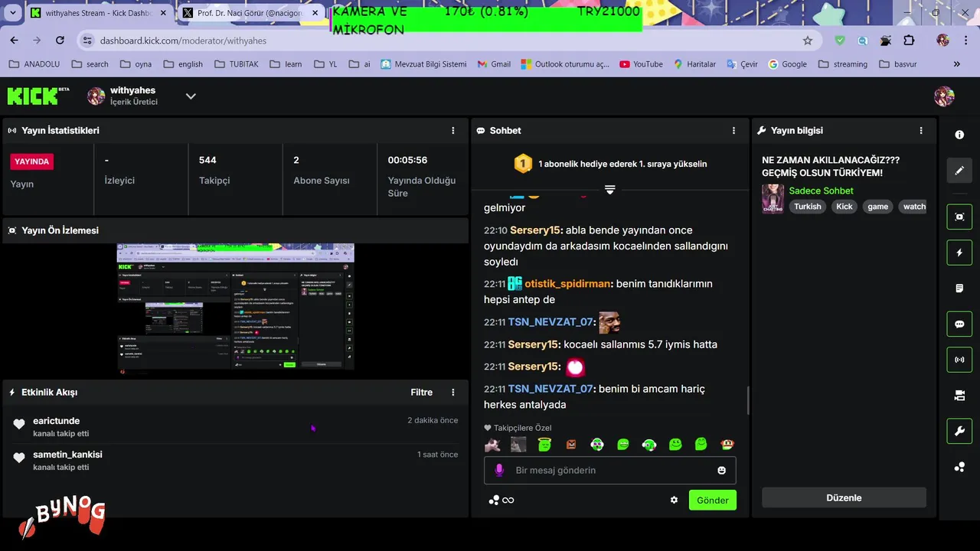Open the wrench tools icon in sidebar

(959, 431)
